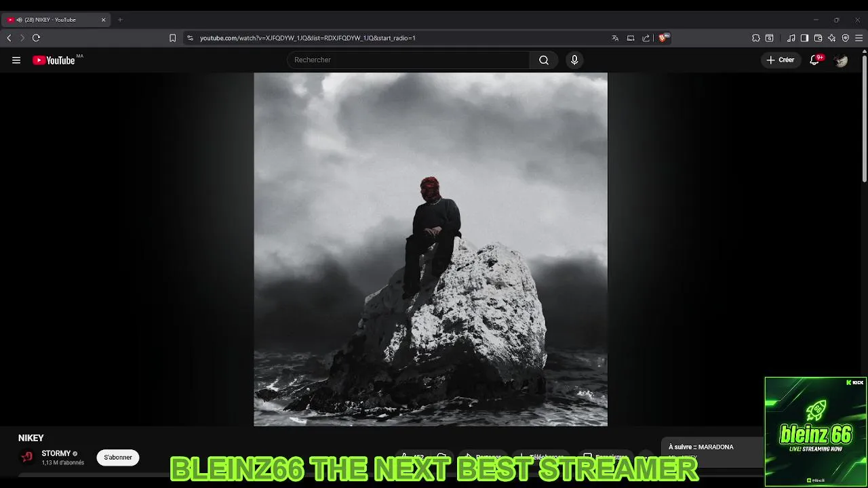Viewport: 868px width, 488px height.
Task: Open a new browser tab
Action: [x=120, y=20]
